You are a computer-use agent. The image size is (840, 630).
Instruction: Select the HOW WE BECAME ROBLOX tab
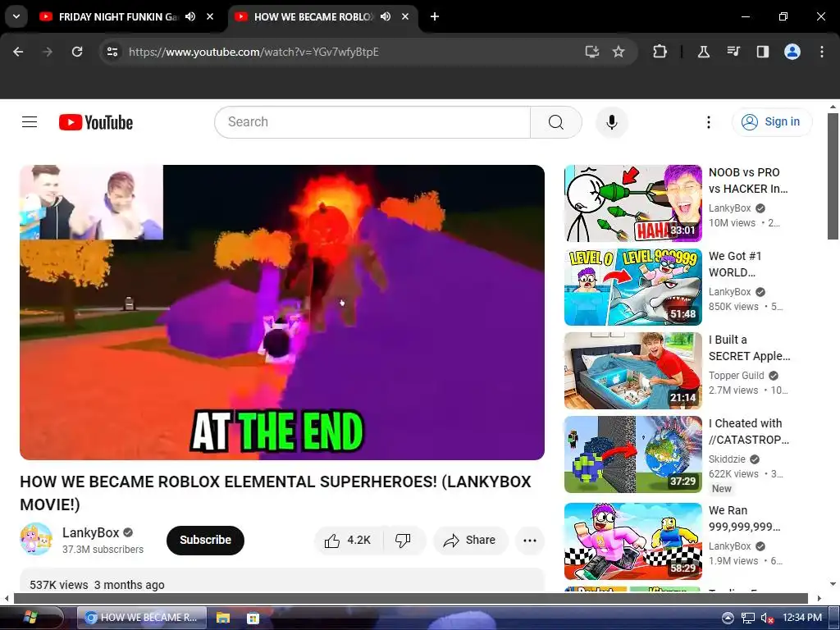(313, 16)
